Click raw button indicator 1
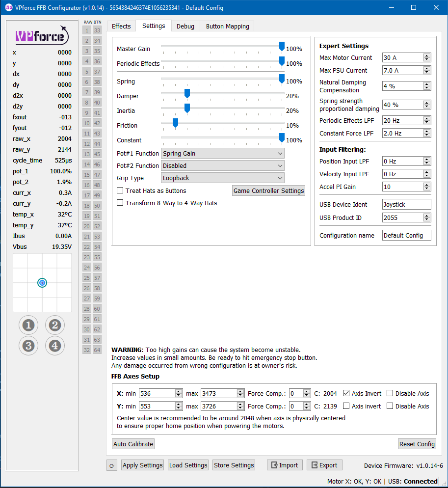The height and width of the screenshot is (488, 448). pos(87,30)
